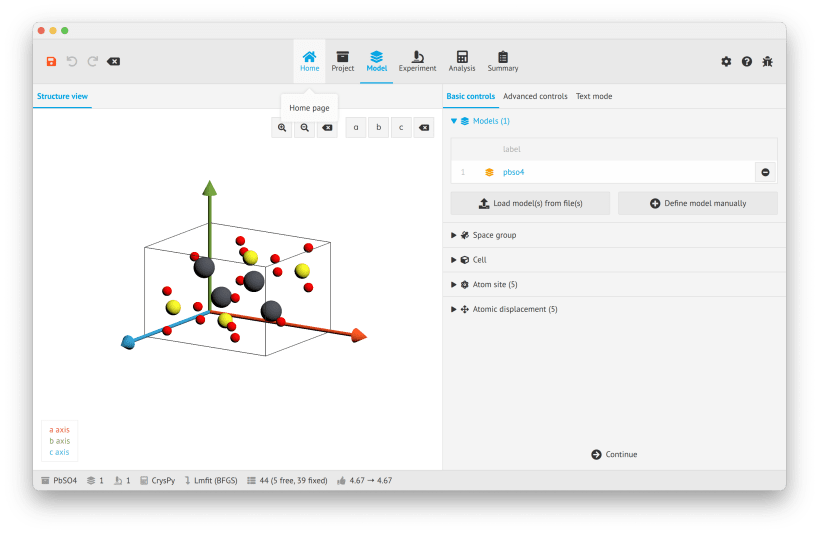Click the orange layers icon beside pbso4
This screenshot has width=819, height=534.
tap(489, 172)
